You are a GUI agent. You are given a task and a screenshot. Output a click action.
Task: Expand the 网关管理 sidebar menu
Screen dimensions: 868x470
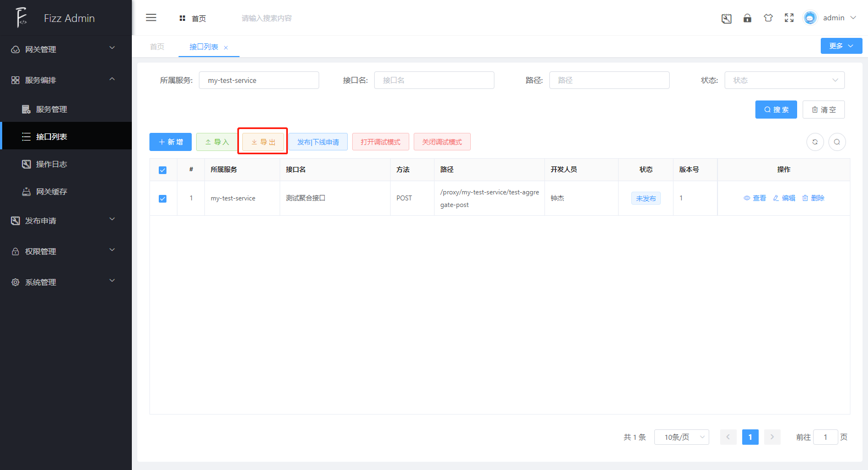[66, 49]
